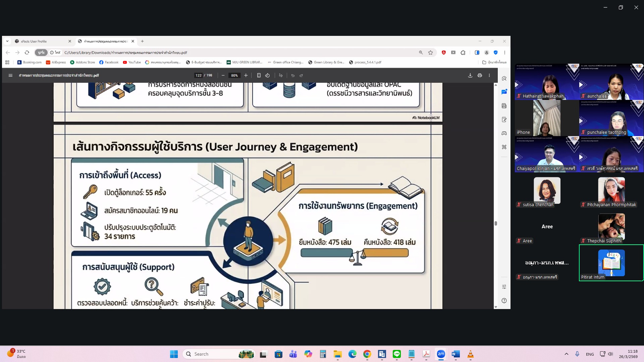Image resolution: width=644 pixels, height=362 pixels.
Task: Click the fit to page icon
Action: click(259, 75)
